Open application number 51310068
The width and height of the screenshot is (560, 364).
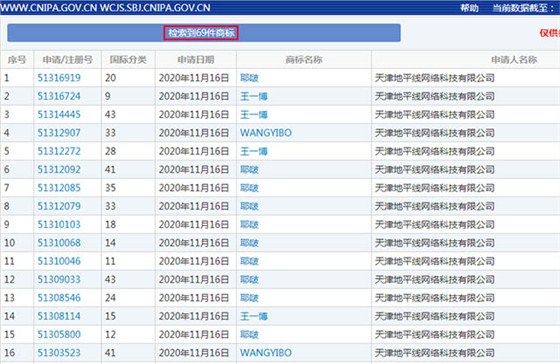(59, 243)
